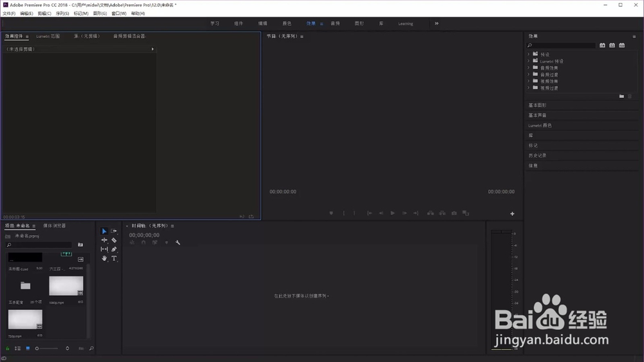Toggle project writable lock icon
644x362 pixels.
7,348
